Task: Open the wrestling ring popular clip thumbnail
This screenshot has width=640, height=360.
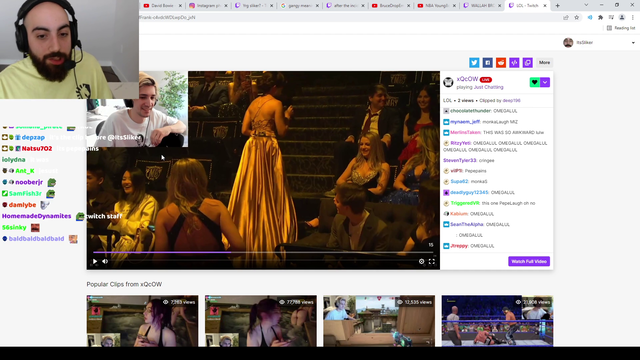Action: pyautogui.click(x=497, y=321)
